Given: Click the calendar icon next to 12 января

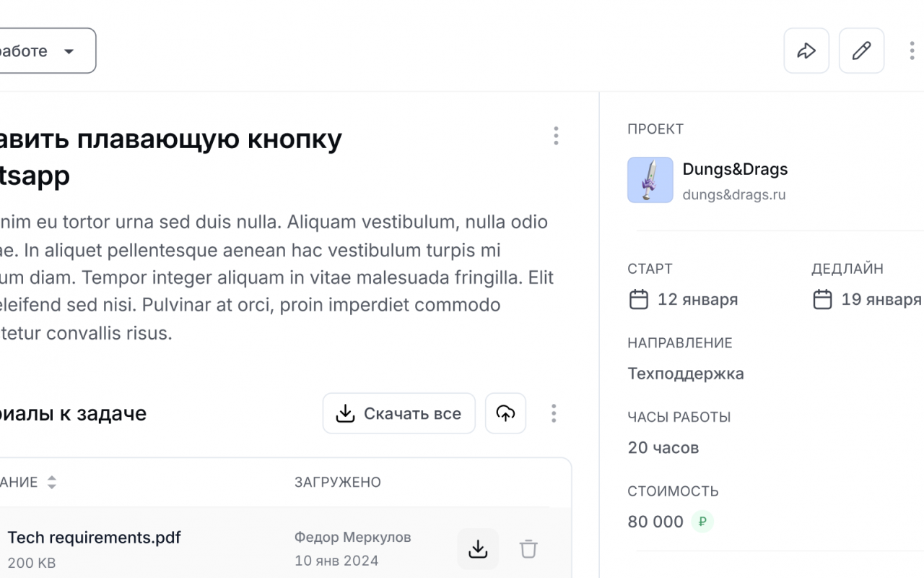Looking at the screenshot, I should click(639, 299).
